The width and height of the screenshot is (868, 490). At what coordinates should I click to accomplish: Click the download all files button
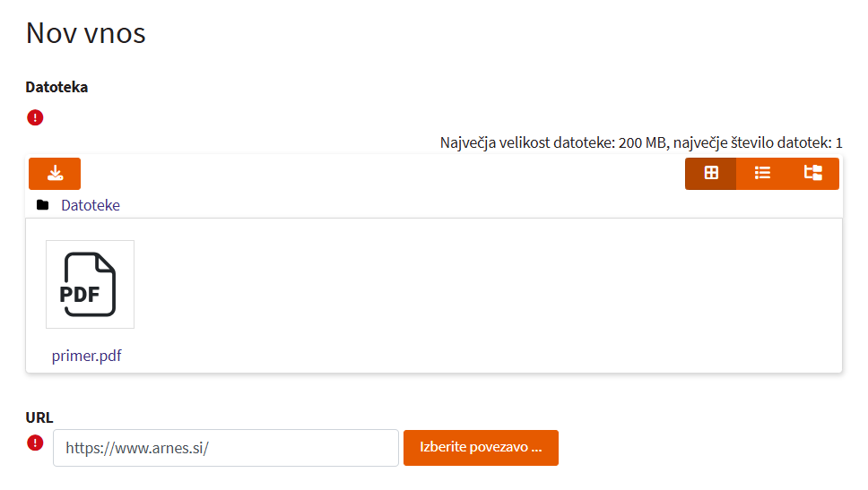point(55,174)
